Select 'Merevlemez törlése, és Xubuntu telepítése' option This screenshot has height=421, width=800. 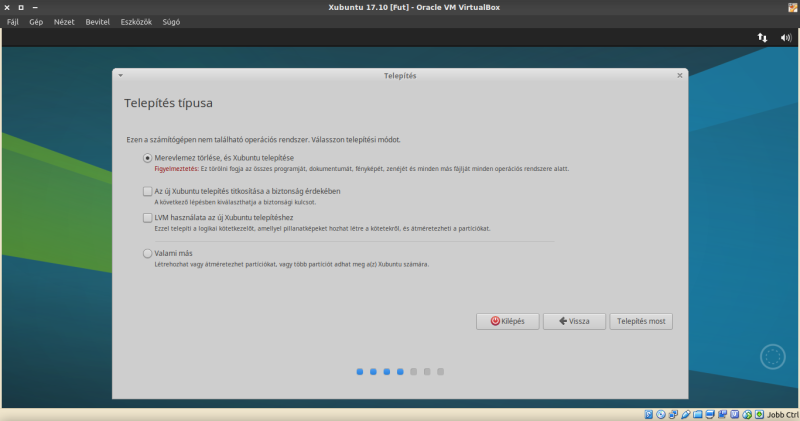pos(148,158)
